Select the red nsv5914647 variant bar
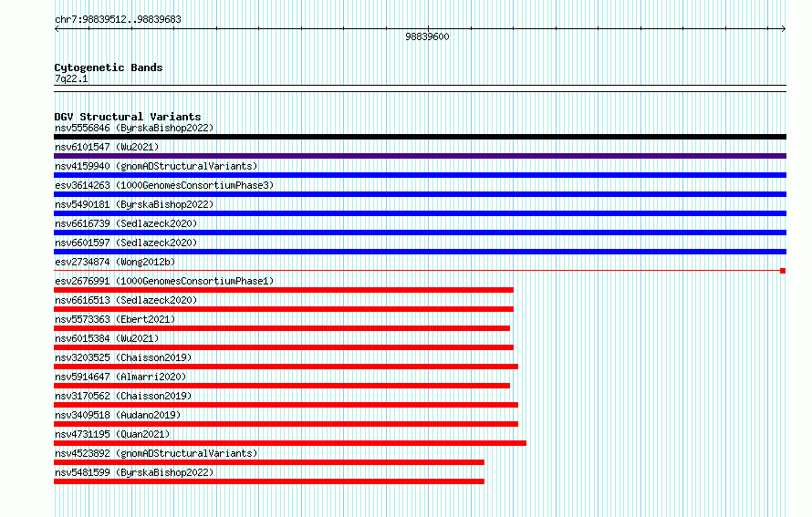Screen dimensions: 812x517 282,386
